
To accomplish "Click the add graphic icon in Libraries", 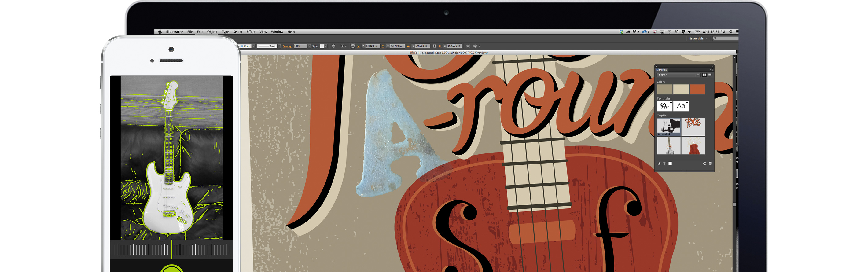I will (x=659, y=164).
